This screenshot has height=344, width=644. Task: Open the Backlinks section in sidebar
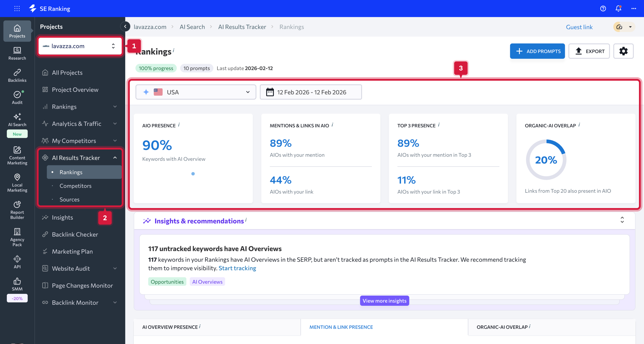click(x=17, y=75)
